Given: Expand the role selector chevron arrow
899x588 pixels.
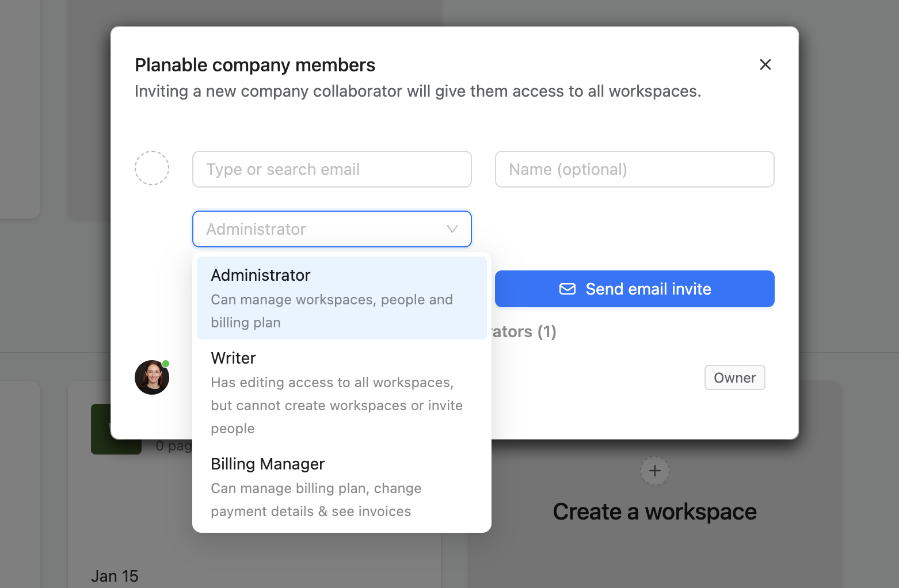Looking at the screenshot, I should point(452,229).
